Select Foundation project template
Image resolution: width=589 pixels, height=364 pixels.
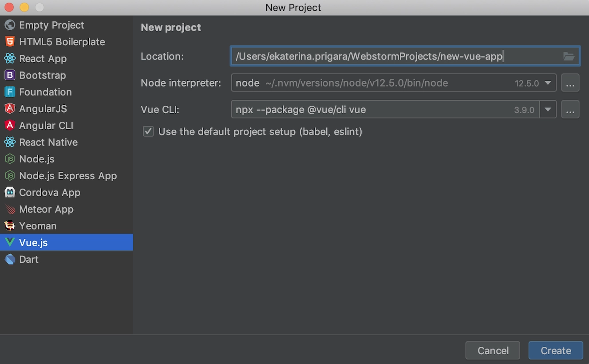pyautogui.click(x=67, y=92)
